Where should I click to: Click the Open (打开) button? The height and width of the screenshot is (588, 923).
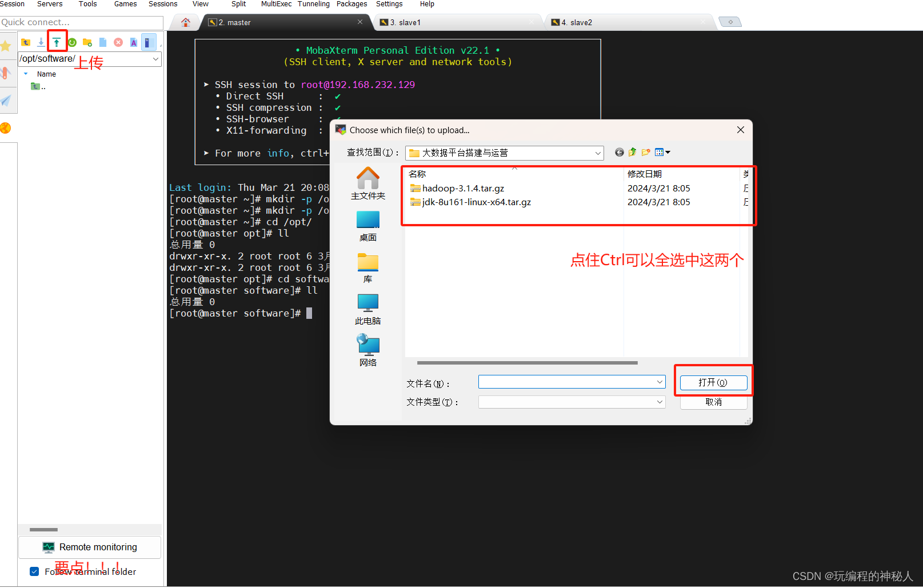pos(713,382)
